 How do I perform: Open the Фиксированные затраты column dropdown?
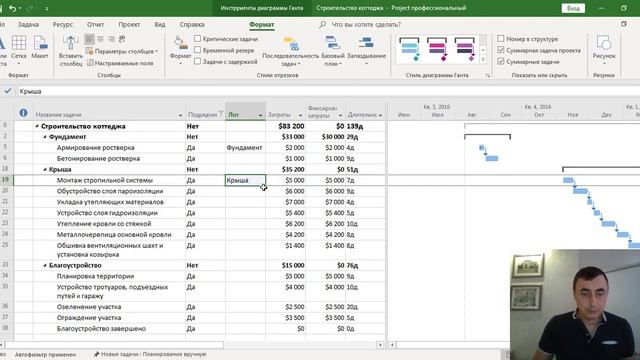340,116
